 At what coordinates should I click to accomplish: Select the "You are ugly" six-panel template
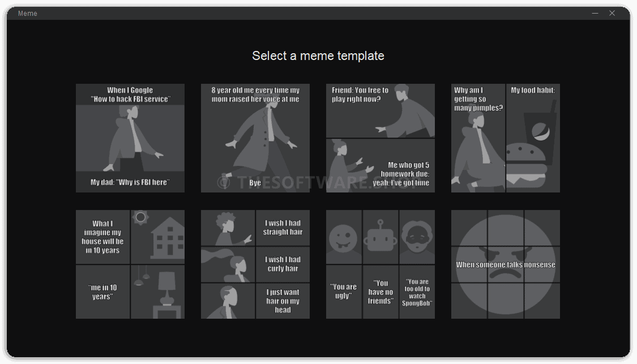point(381,264)
